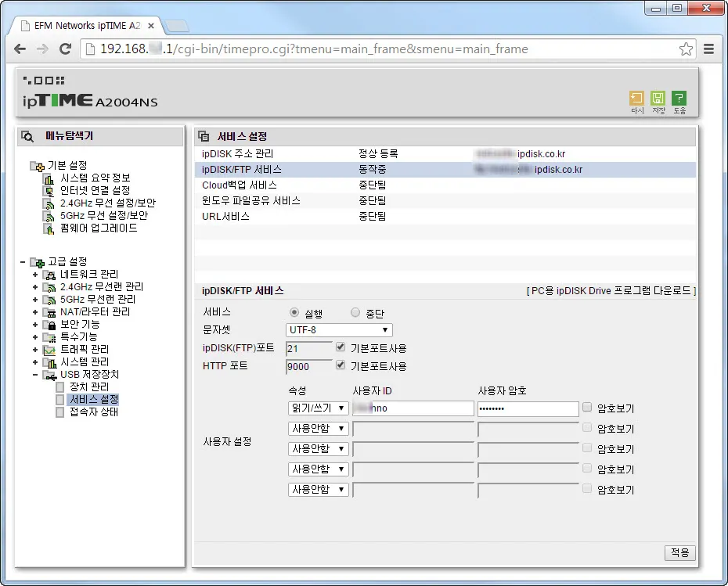Toggle 기본포트사용 checkbox for ipDISK(FTP) port
This screenshot has width=728, height=586.
tap(340, 347)
